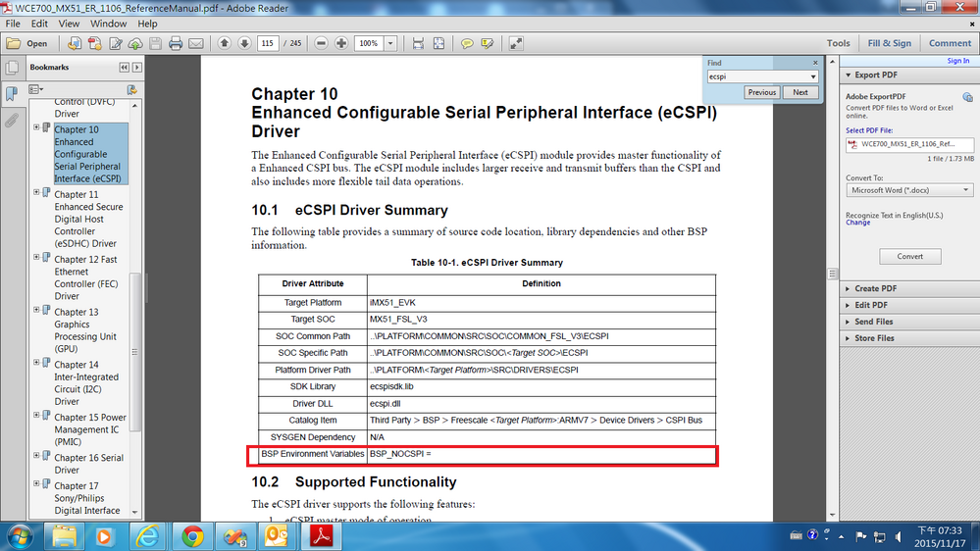Screen dimensions: 980x551
Task: Click the cloud upload toolbar icon
Action: 135,43
